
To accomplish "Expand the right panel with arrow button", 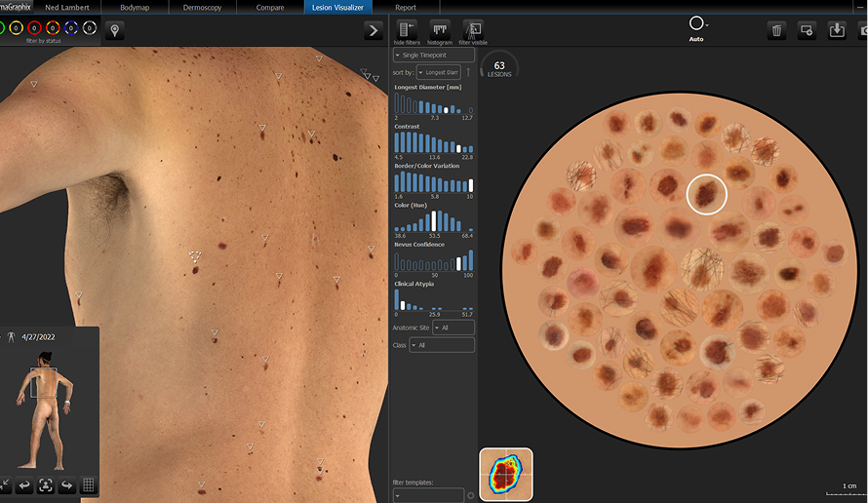I will 374,30.
